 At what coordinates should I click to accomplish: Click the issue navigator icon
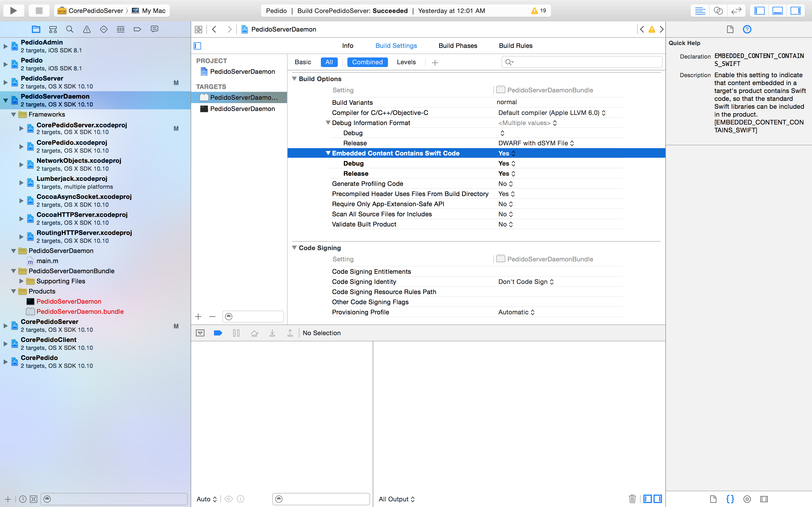87,29
